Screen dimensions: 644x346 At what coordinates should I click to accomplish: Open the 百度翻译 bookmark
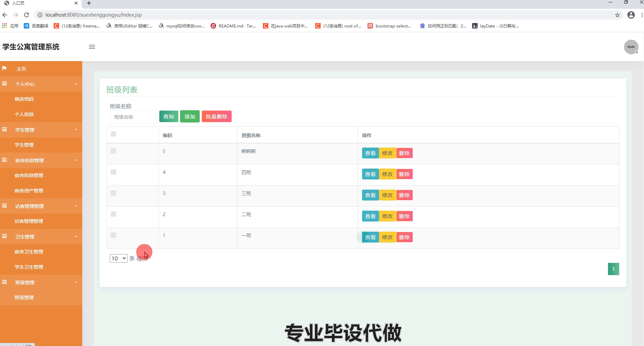tap(36, 26)
